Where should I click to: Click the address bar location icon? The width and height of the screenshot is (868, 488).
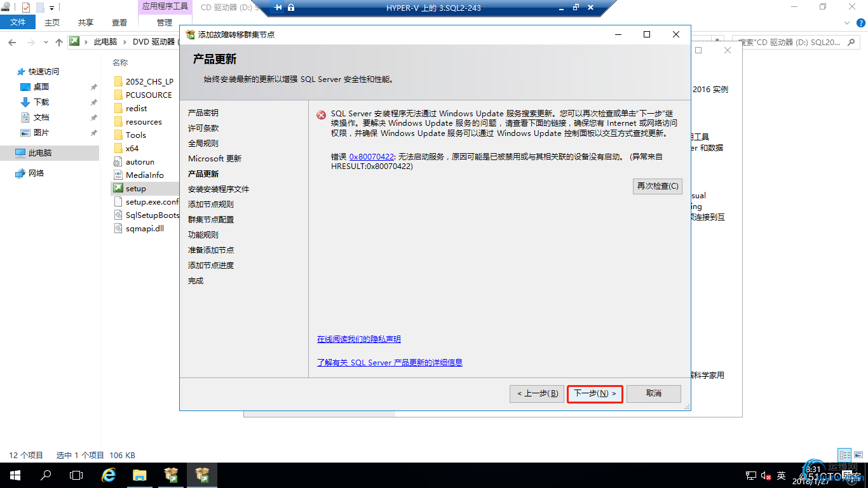coord(75,41)
